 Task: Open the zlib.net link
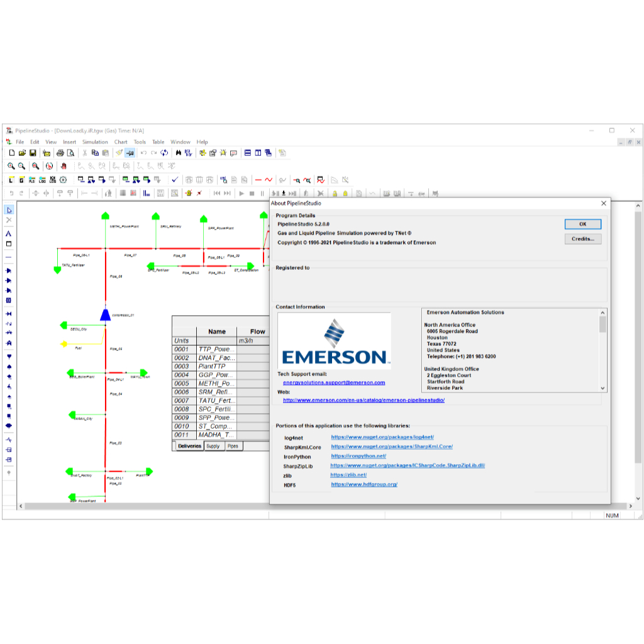[348, 475]
